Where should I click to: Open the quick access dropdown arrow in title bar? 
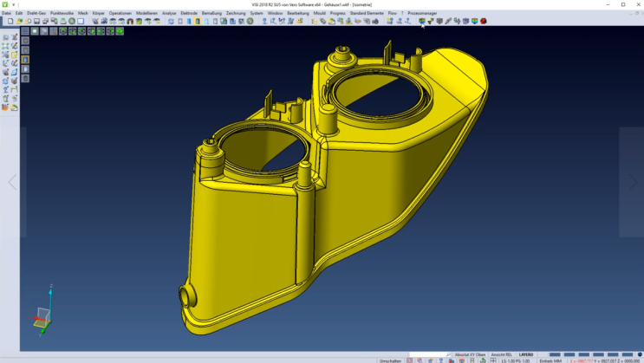tap(13, 4)
